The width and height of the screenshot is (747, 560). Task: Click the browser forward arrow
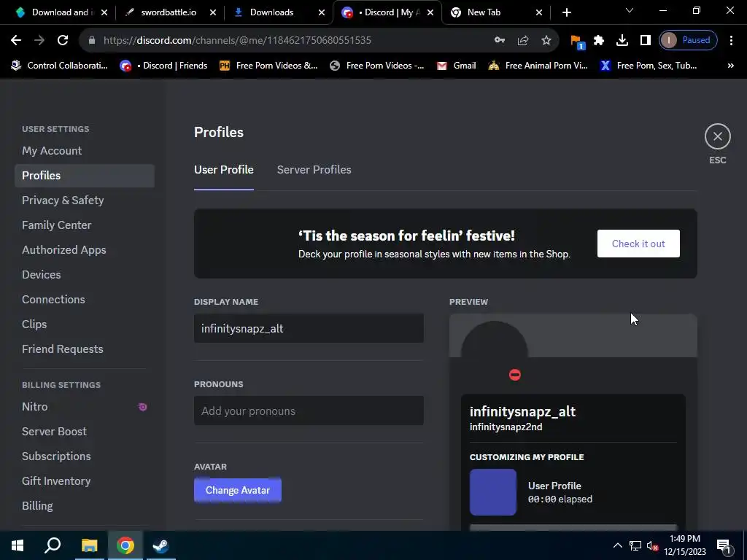(39, 41)
